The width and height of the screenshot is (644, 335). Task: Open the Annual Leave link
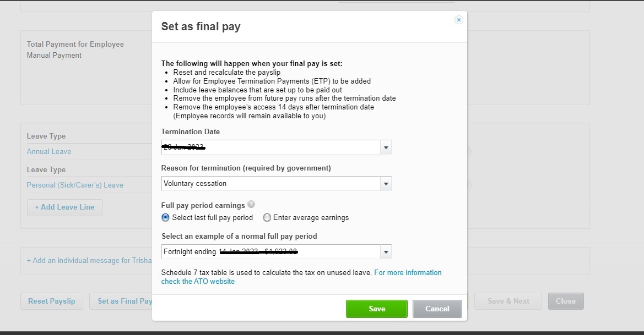pos(49,151)
